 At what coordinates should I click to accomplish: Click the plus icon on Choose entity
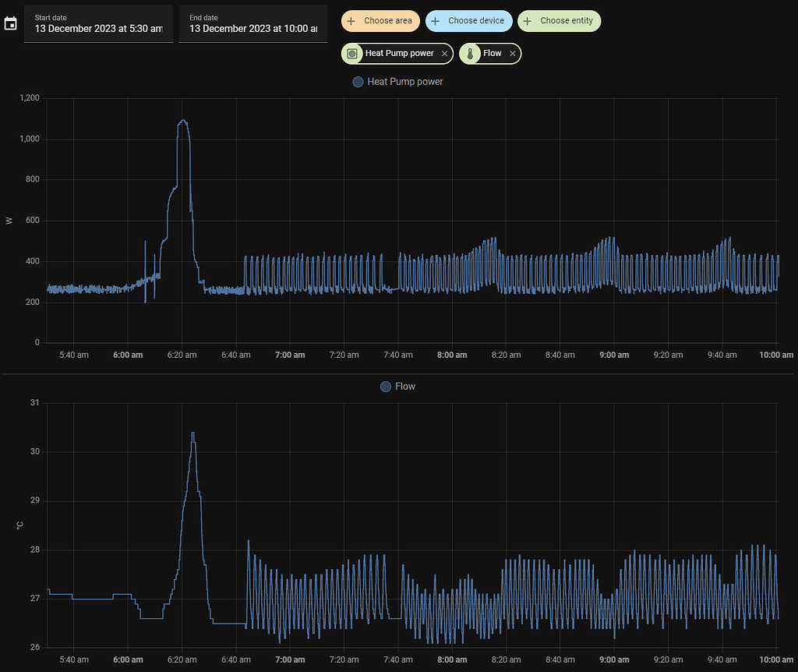pyautogui.click(x=528, y=21)
